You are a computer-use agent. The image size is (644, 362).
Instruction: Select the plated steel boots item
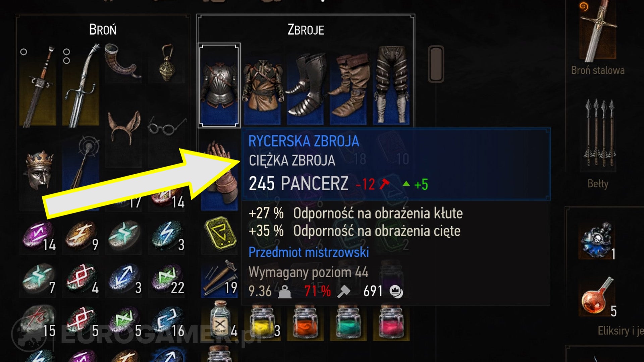click(x=305, y=85)
